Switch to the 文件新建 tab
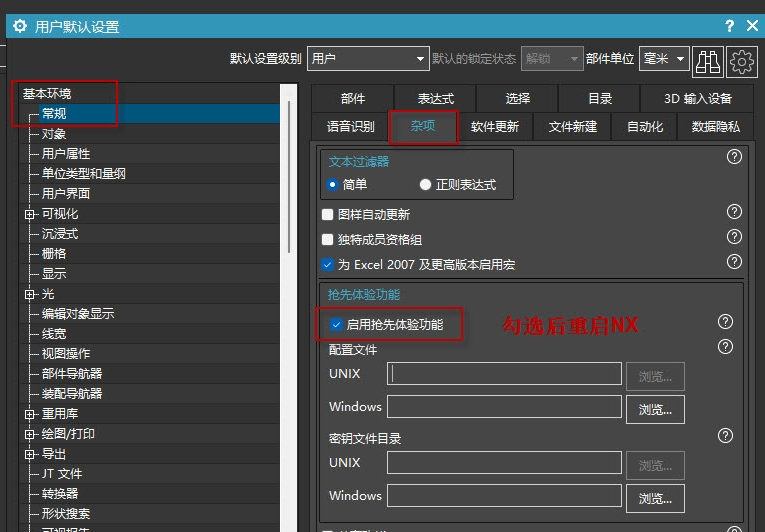765x532 pixels. point(572,127)
